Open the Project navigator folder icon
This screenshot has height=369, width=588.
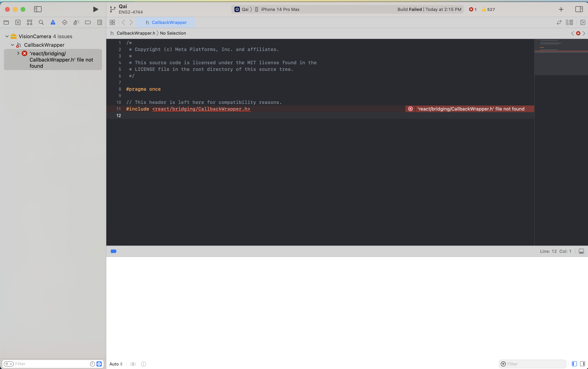click(x=6, y=22)
